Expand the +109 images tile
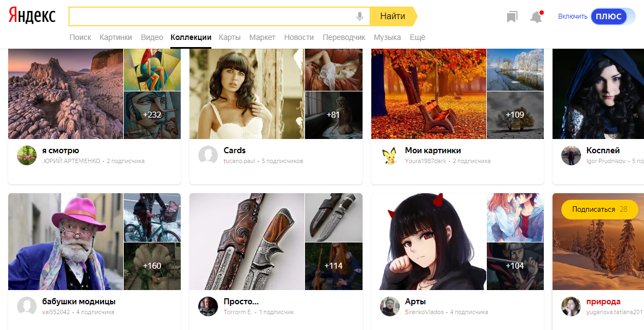The height and width of the screenshot is (330, 644). point(515,115)
